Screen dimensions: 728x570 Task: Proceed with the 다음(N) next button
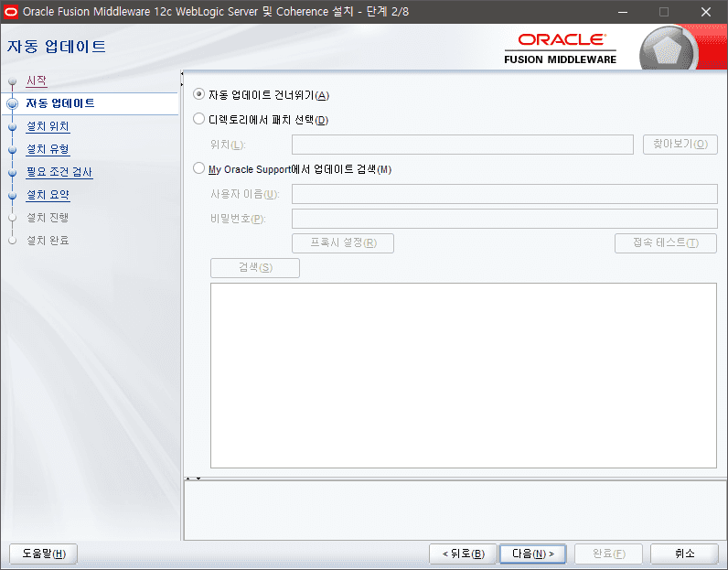click(x=532, y=554)
